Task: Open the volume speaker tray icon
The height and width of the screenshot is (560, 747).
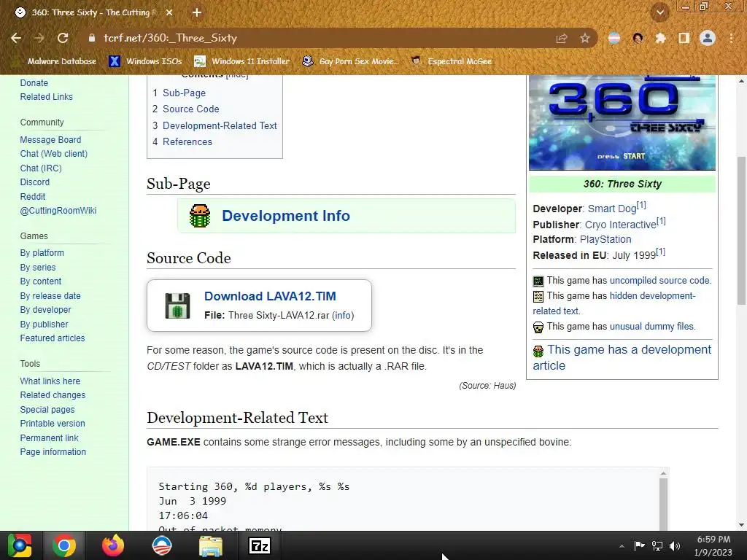Action: [675, 545]
